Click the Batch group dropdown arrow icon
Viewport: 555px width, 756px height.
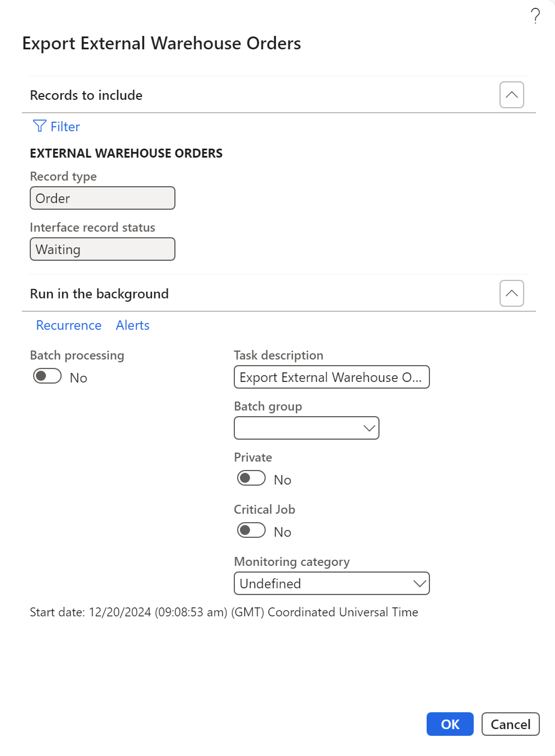tap(369, 428)
